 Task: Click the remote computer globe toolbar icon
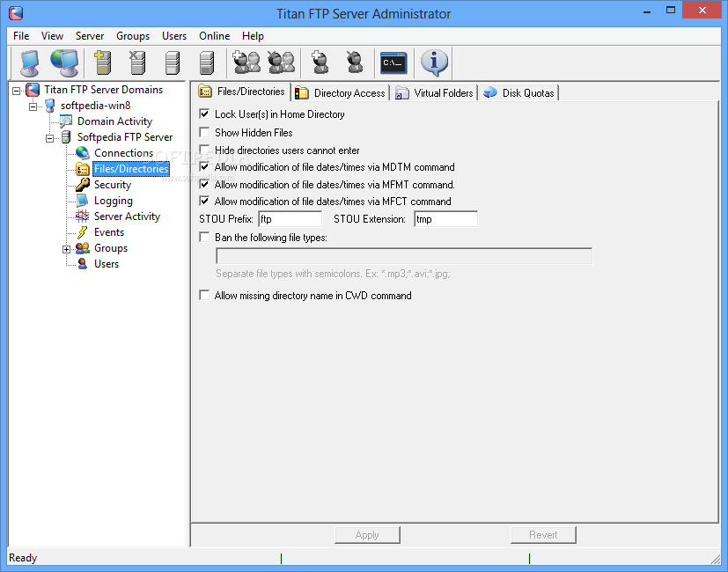(64, 62)
